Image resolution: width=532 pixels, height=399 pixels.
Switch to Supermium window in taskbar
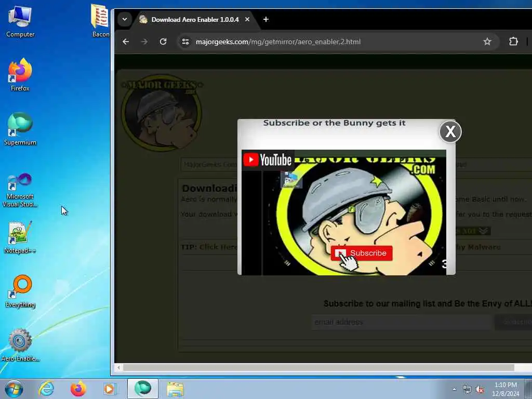click(142, 389)
